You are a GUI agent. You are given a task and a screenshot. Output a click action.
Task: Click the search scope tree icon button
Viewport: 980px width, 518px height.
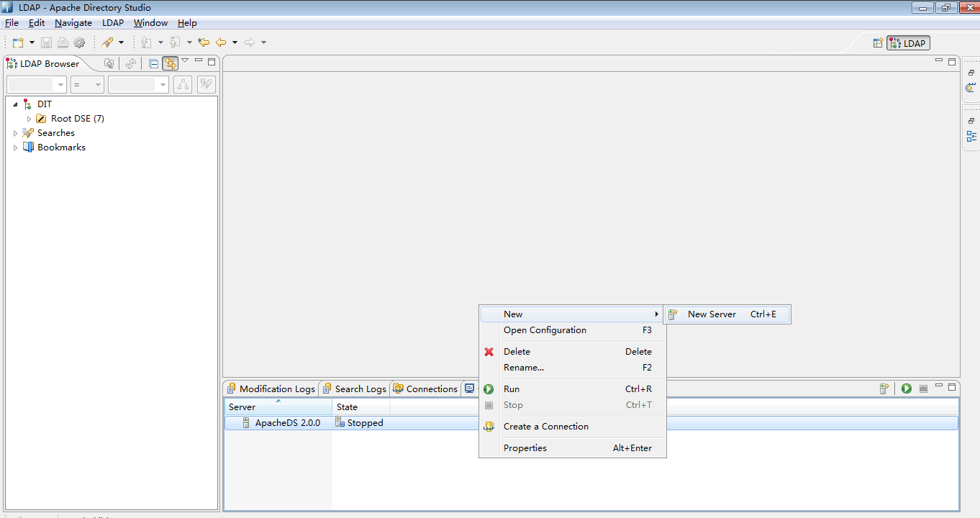[183, 85]
